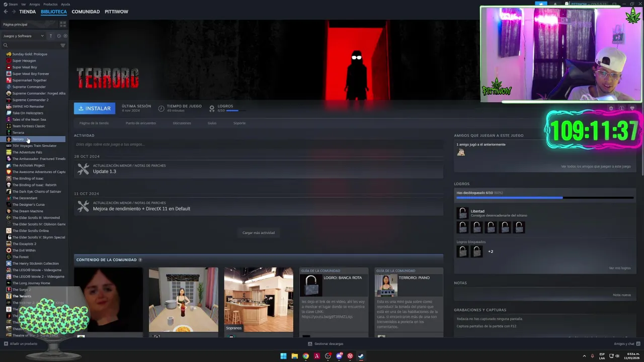644x362 pixels.
Task: Open the Productos menu
Action: (50, 4)
